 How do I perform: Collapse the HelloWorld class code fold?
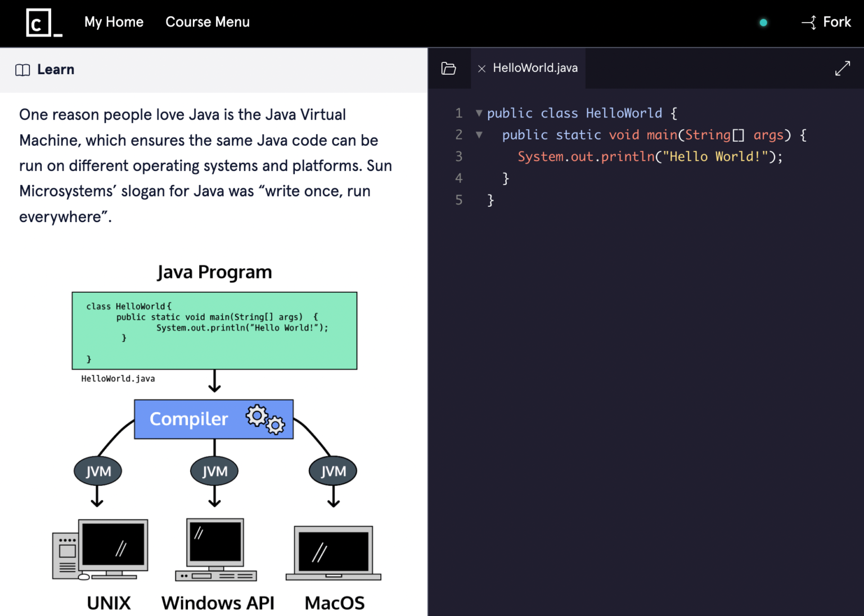point(479,113)
